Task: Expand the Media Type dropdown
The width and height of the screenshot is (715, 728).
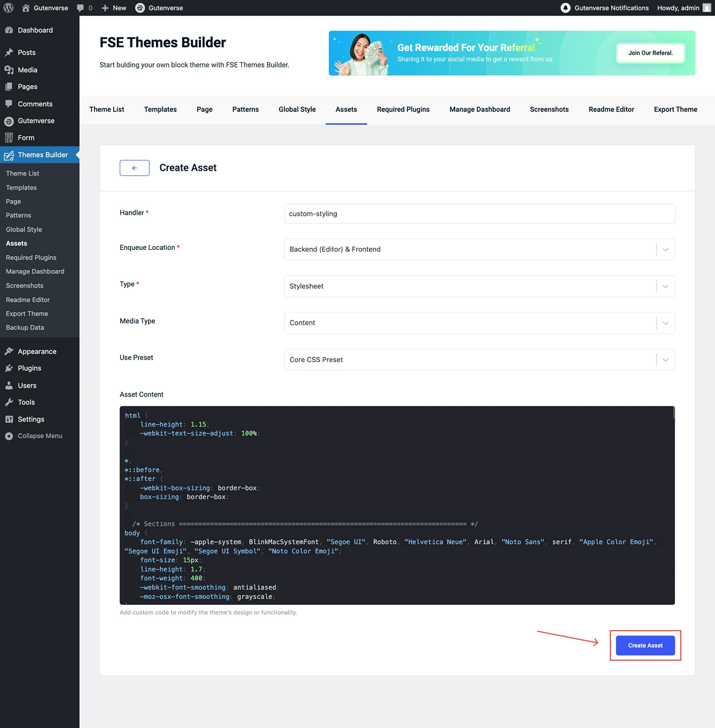Action: 665,323
